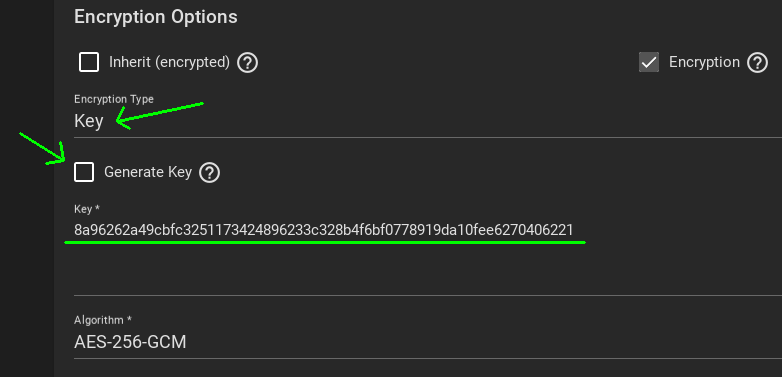This screenshot has height=377, width=782.
Task: Enable the Inherit (encrypted) checkbox
Action: (x=89, y=62)
